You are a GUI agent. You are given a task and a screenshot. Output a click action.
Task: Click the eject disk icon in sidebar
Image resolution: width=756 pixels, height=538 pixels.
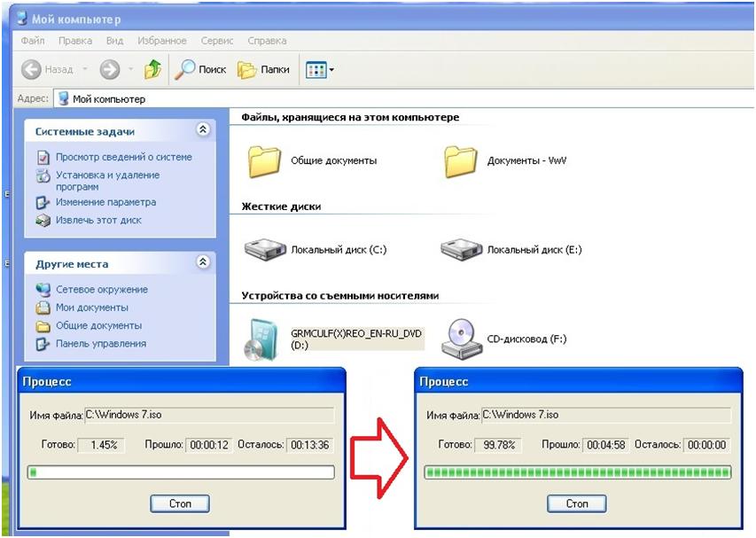click(x=43, y=221)
